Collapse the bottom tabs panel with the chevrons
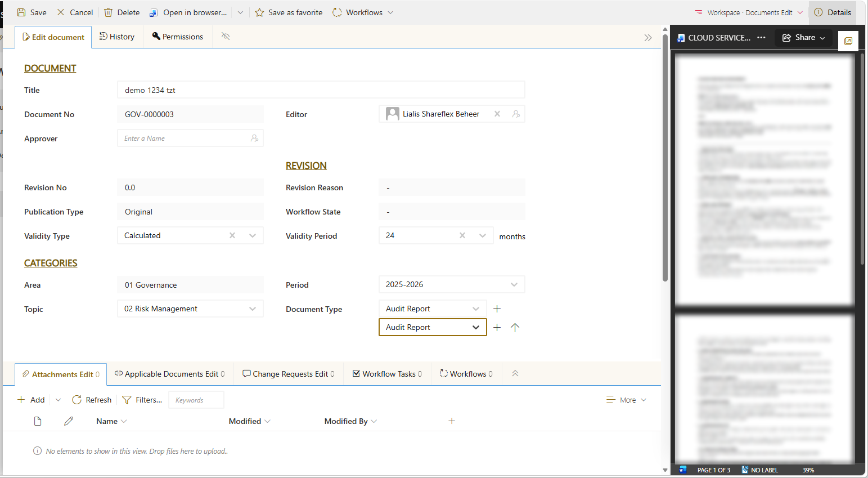Image resolution: width=868 pixels, height=478 pixels. click(515, 374)
